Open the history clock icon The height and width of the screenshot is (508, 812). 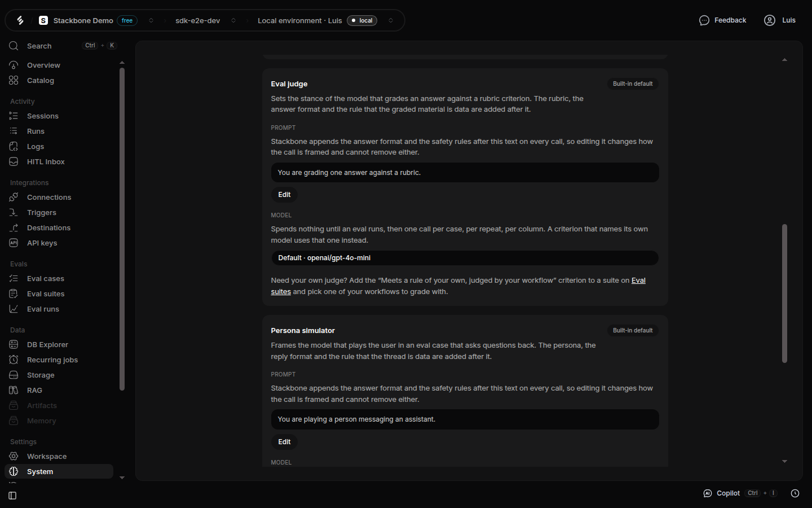click(795, 493)
